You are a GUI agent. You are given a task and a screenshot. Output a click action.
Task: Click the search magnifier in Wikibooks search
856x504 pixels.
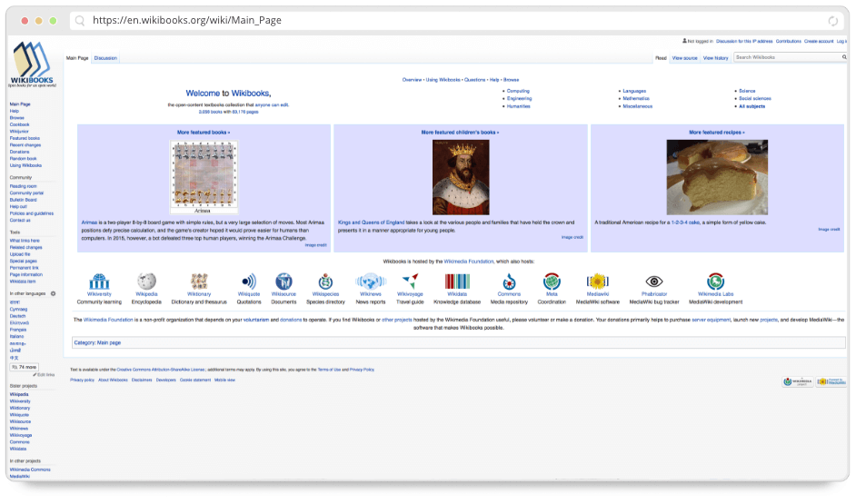pos(843,57)
